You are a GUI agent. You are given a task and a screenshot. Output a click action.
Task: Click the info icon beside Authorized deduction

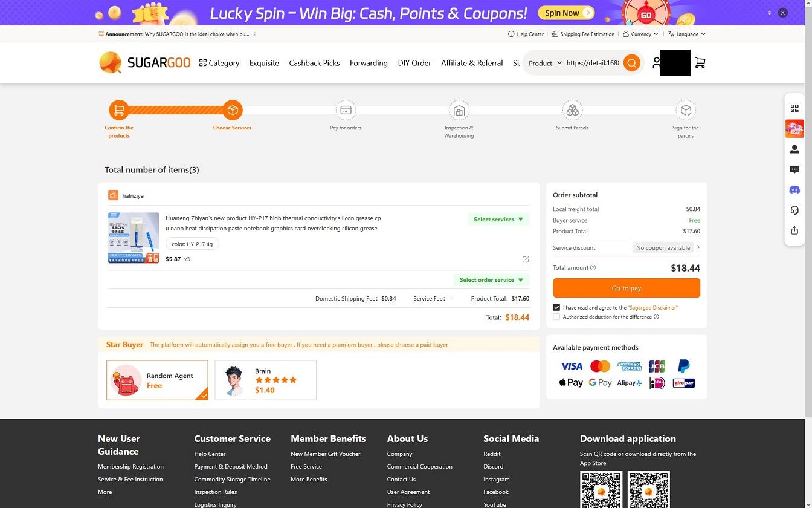coord(656,317)
